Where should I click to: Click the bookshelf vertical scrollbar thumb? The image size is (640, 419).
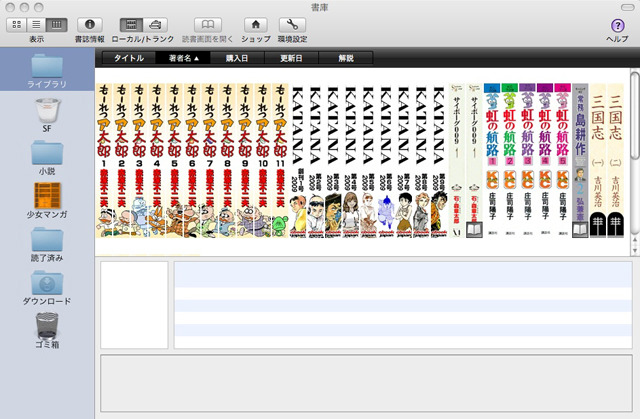click(635, 115)
